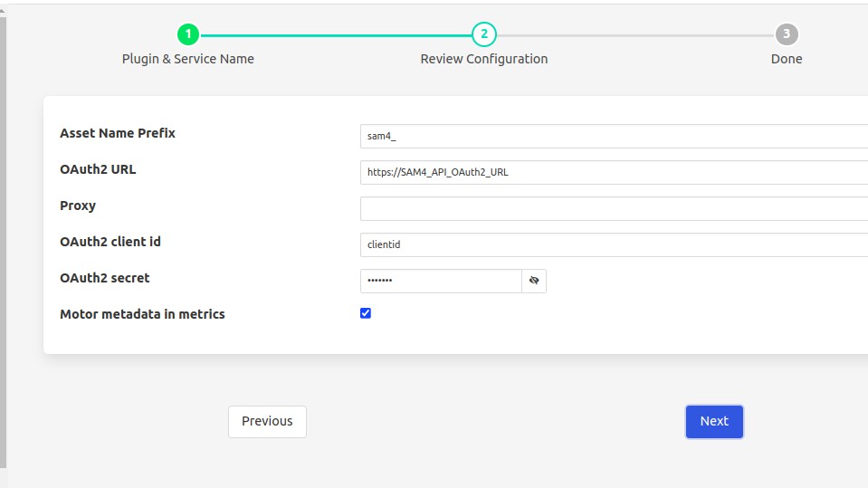
Task: Select the Done step label
Action: click(x=787, y=59)
